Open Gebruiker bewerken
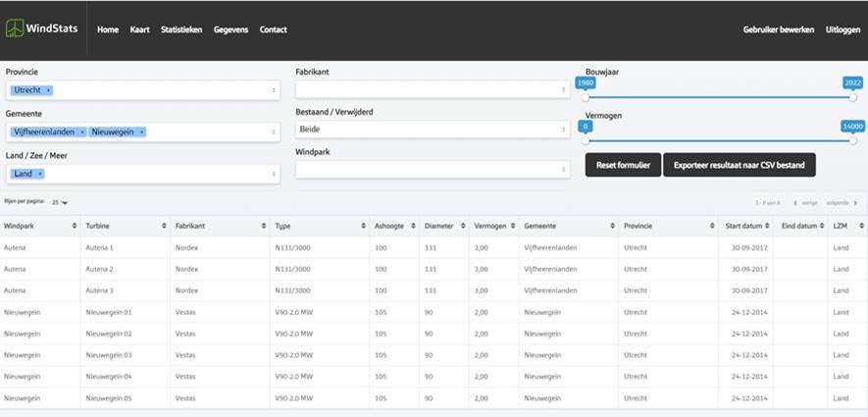 coord(779,29)
